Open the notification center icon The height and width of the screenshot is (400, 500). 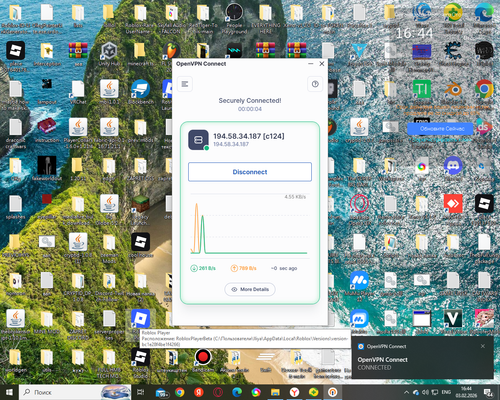tap(488, 392)
